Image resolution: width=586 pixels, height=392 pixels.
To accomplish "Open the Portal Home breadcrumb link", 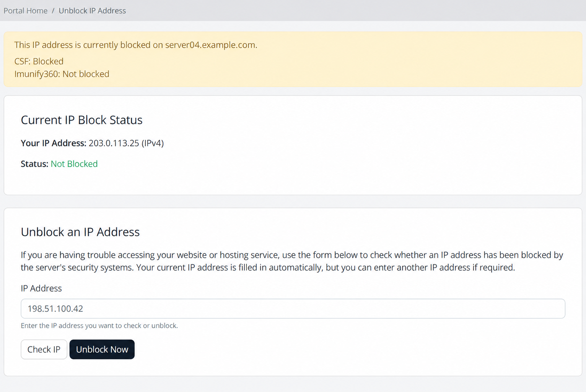I will pos(26,11).
